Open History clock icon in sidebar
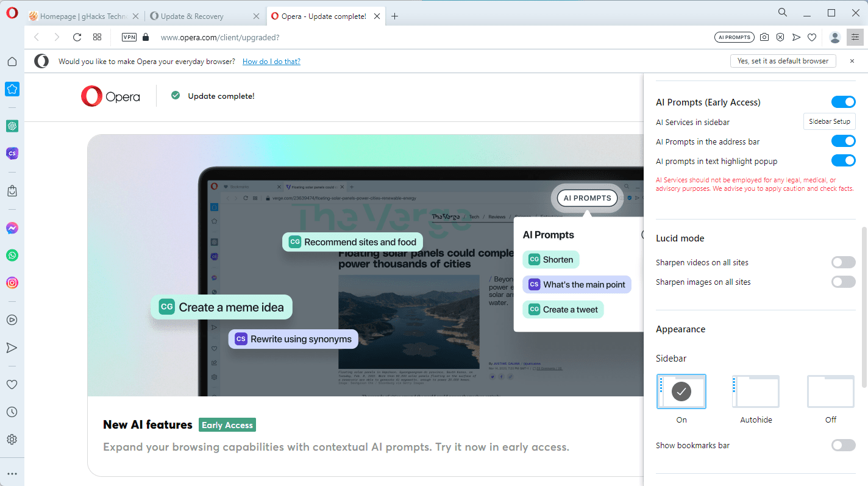This screenshot has width=868, height=486. pyautogui.click(x=12, y=412)
